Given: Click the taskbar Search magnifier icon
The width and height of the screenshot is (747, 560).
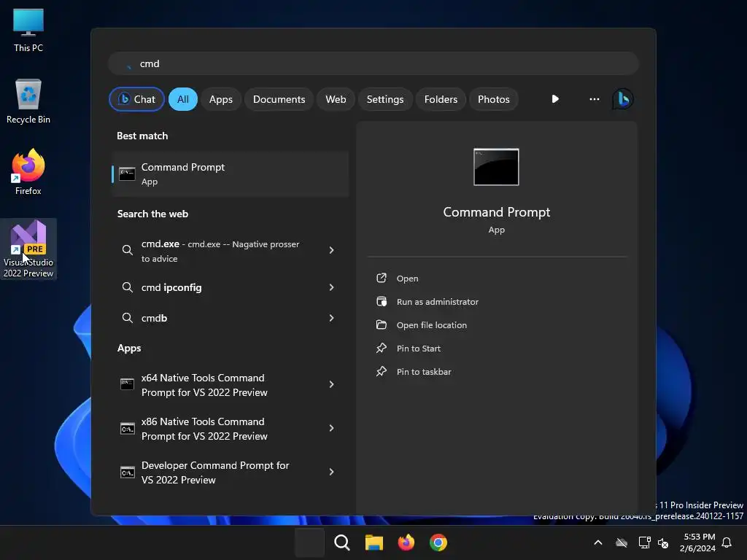Looking at the screenshot, I should [341, 542].
